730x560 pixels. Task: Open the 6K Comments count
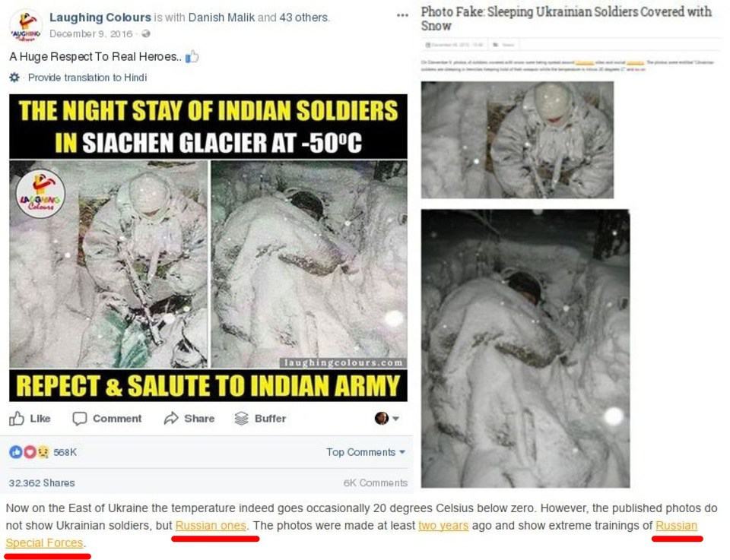[375, 482]
